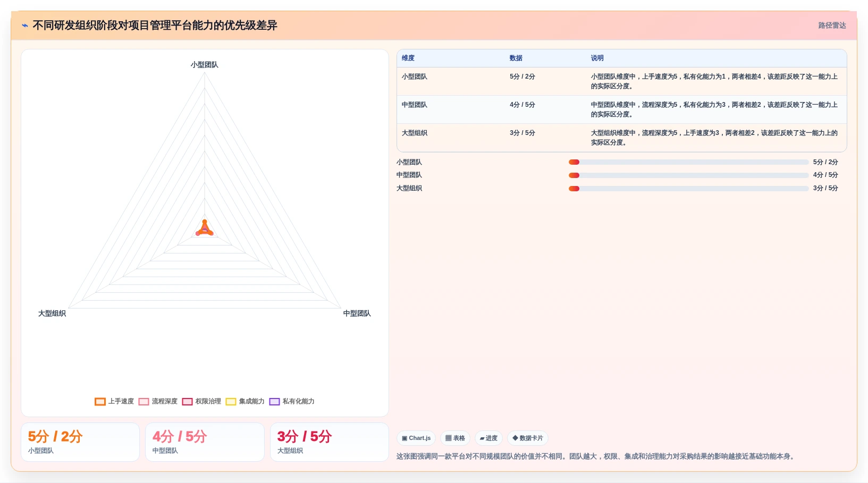
Task: Click the 4分 / 5分 value after progress bar
Action: pyautogui.click(x=825, y=175)
